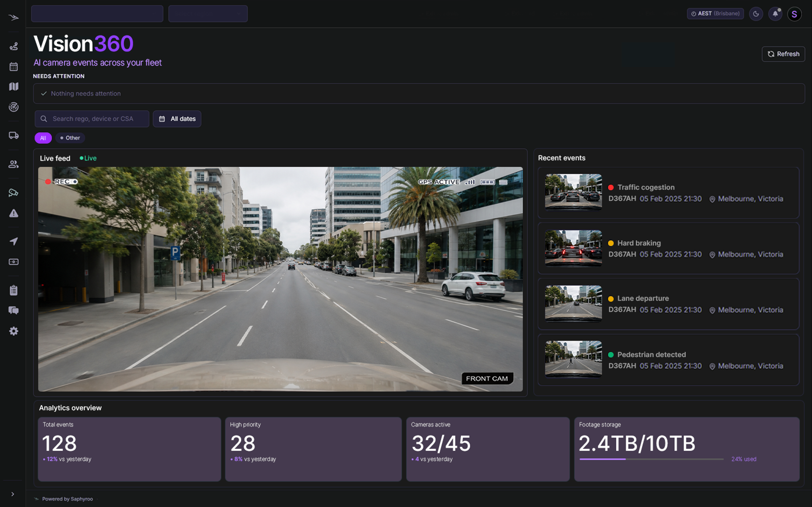Viewport: 812px width, 507px height.
Task: Click the notifications bell icon
Action: (775, 14)
